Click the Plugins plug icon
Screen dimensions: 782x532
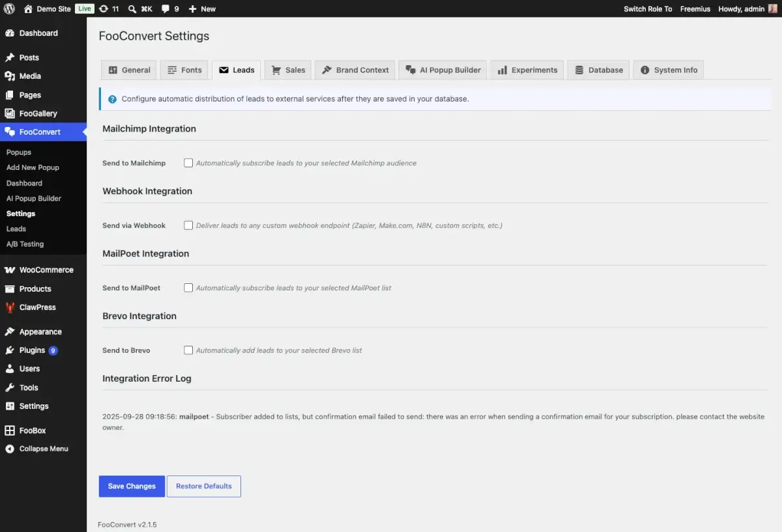10,350
